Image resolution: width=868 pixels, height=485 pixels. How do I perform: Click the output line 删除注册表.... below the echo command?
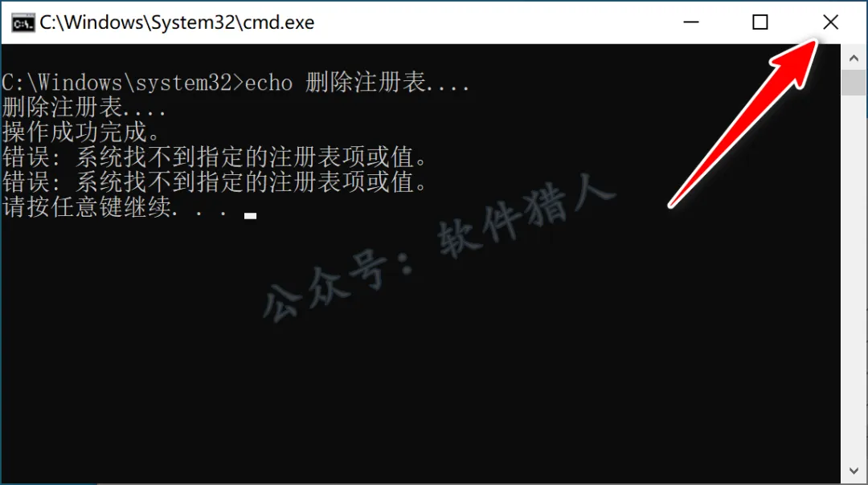coord(84,108)
